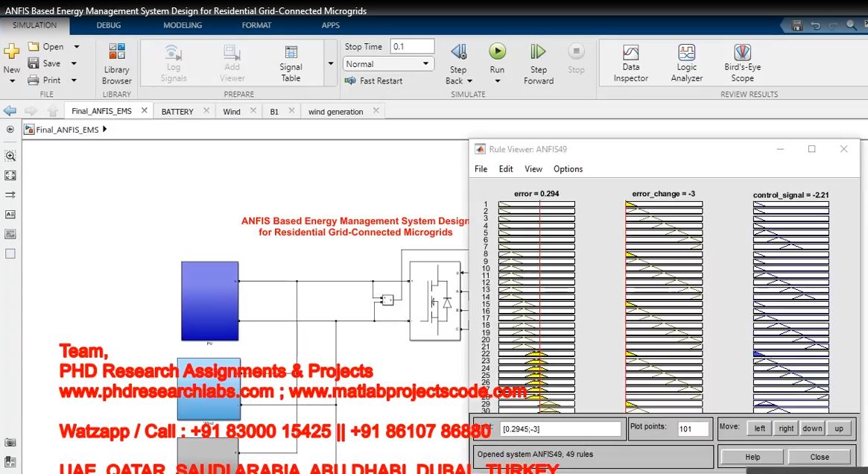The width and height of the screenshot is (868, 474).
Task: Click the Step Back icon
Action: point(458,52)
